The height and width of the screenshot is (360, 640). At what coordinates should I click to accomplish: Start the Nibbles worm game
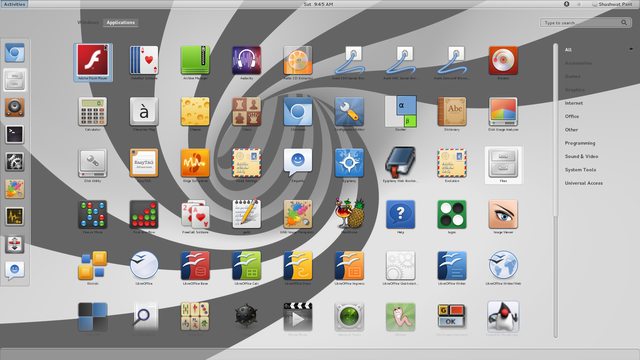tap(400, 316)
